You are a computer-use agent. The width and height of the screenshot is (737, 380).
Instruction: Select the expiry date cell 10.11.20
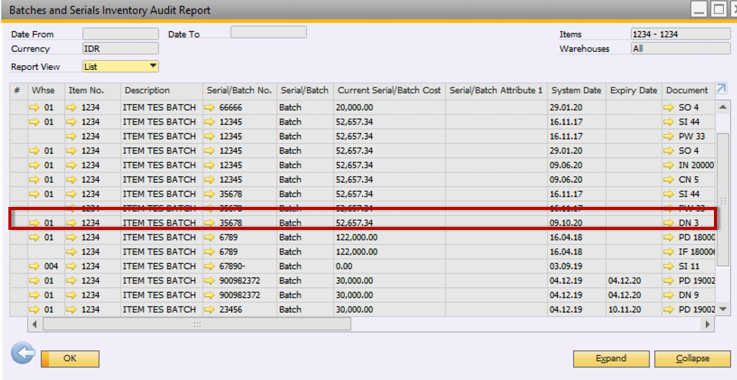click(x=634, y=309)
